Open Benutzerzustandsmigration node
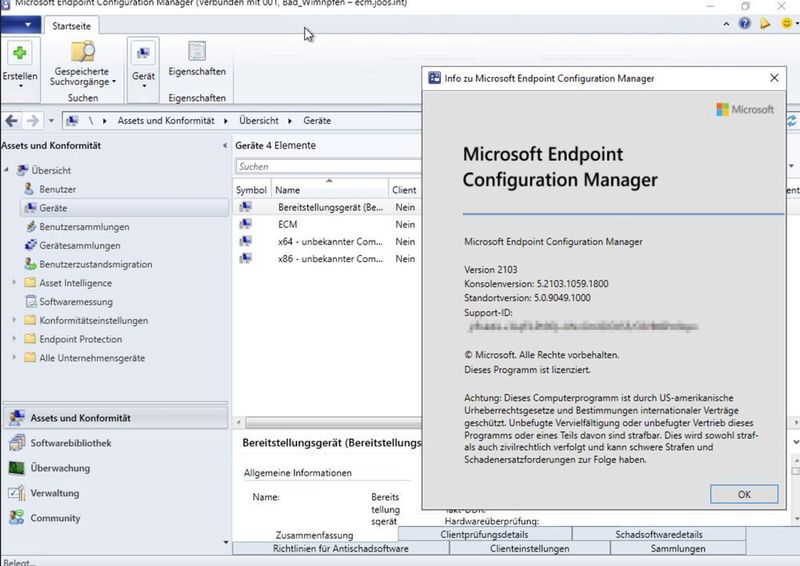Viewport: 800px width, 566px height. (x=95, y=264)
